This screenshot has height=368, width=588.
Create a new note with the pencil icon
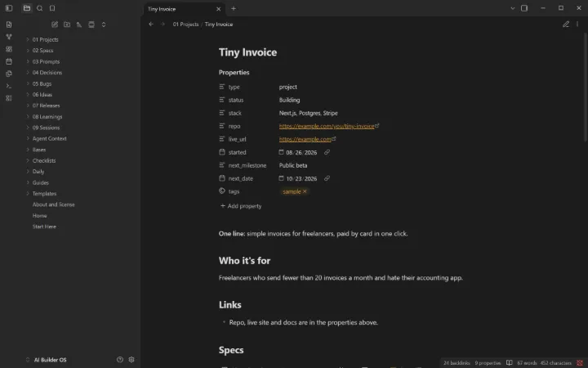(x=55, y=25)
